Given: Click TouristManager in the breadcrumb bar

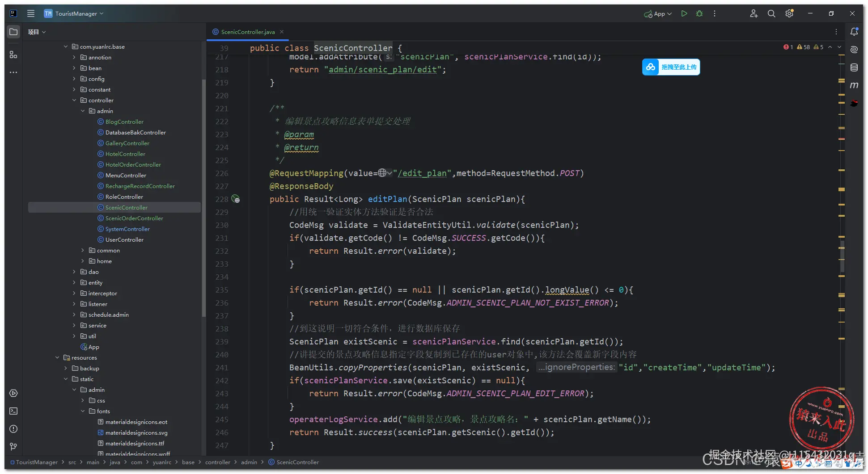Looking at the screenshot, I should [x=37, y=462].
